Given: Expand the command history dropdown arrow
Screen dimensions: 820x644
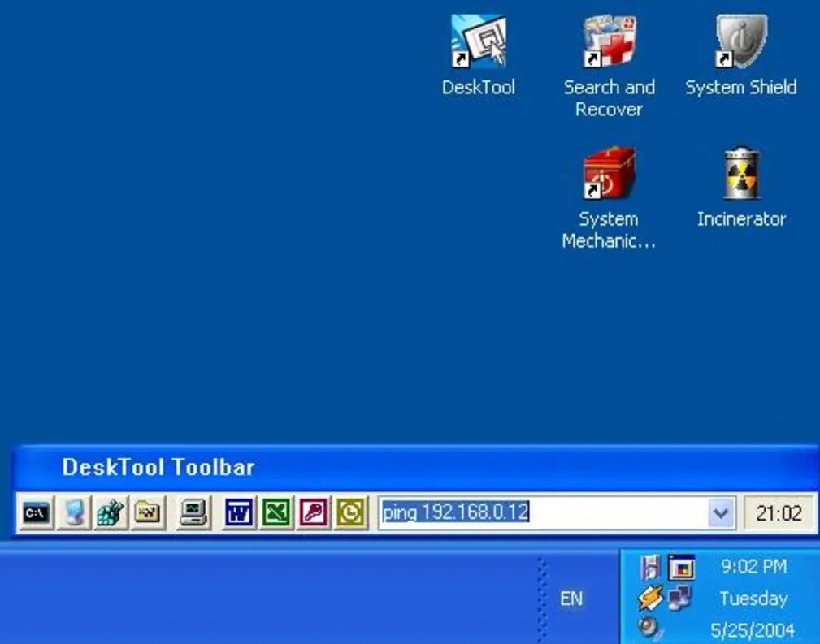Looking at the screenshot, I should click(720, 513).
